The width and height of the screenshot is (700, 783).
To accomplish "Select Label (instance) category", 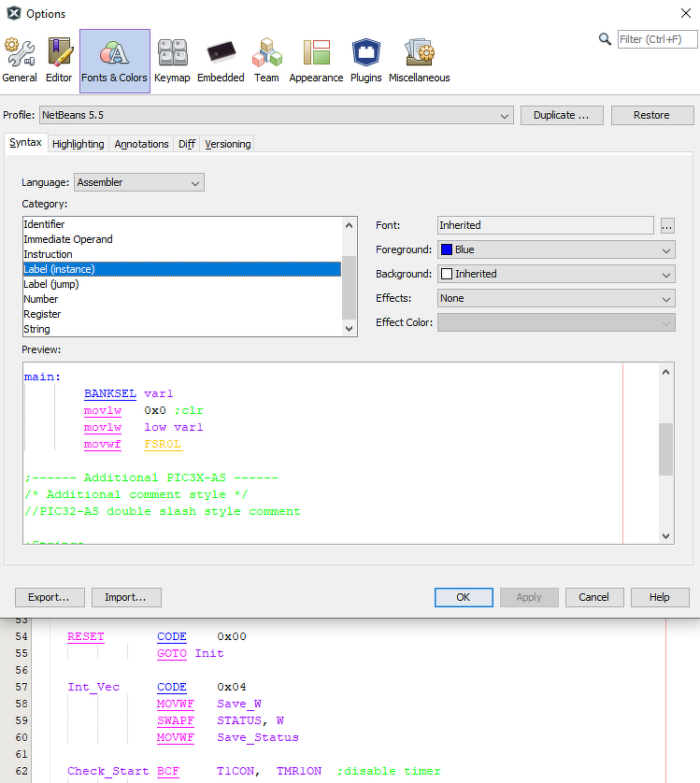I will [182, 269].
